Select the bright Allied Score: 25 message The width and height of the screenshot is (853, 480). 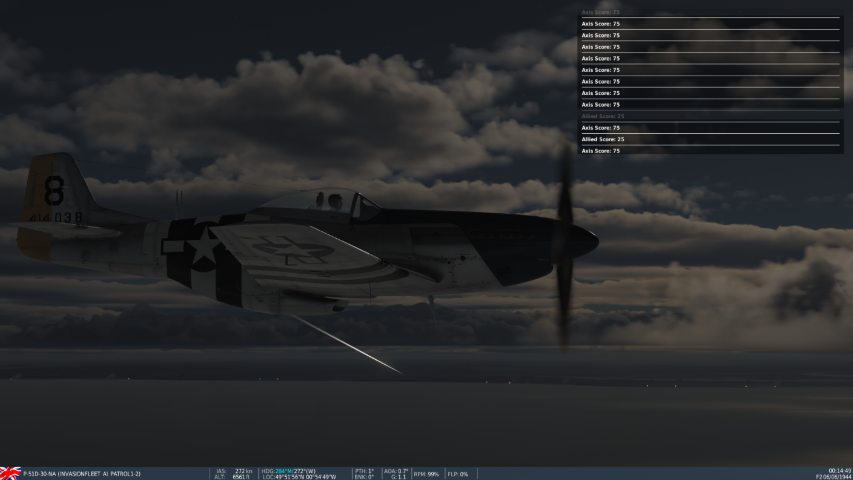603,139
